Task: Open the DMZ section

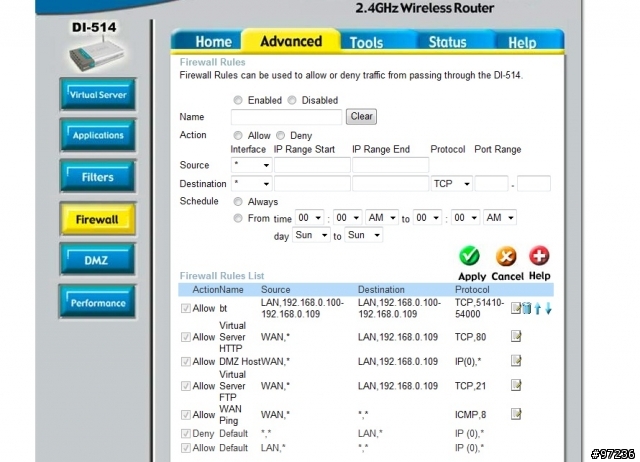Action: coord(98,260)
